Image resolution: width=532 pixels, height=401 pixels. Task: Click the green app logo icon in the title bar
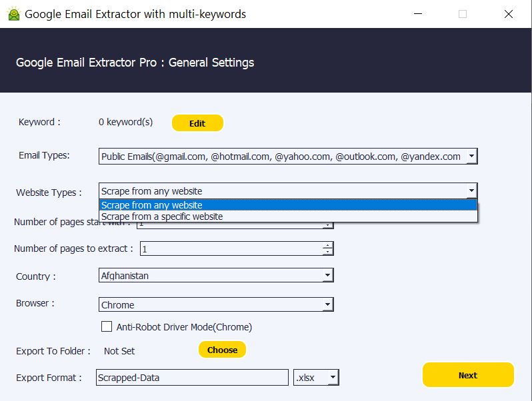[x=14, y=14]
